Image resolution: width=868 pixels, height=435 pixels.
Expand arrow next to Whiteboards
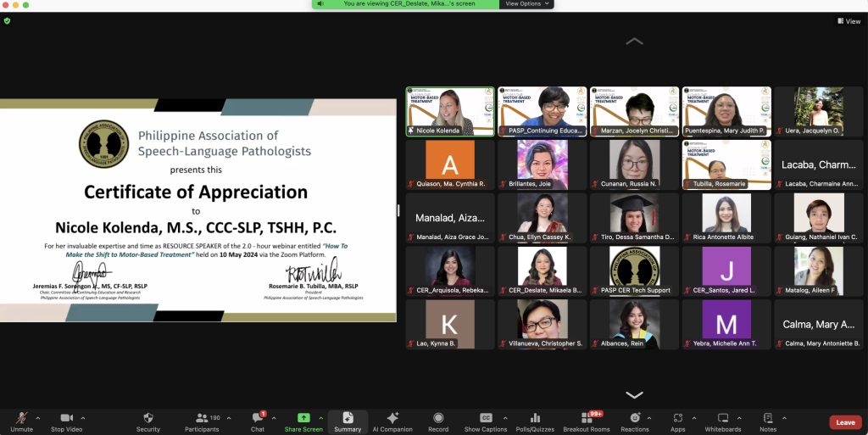point(739,418)
